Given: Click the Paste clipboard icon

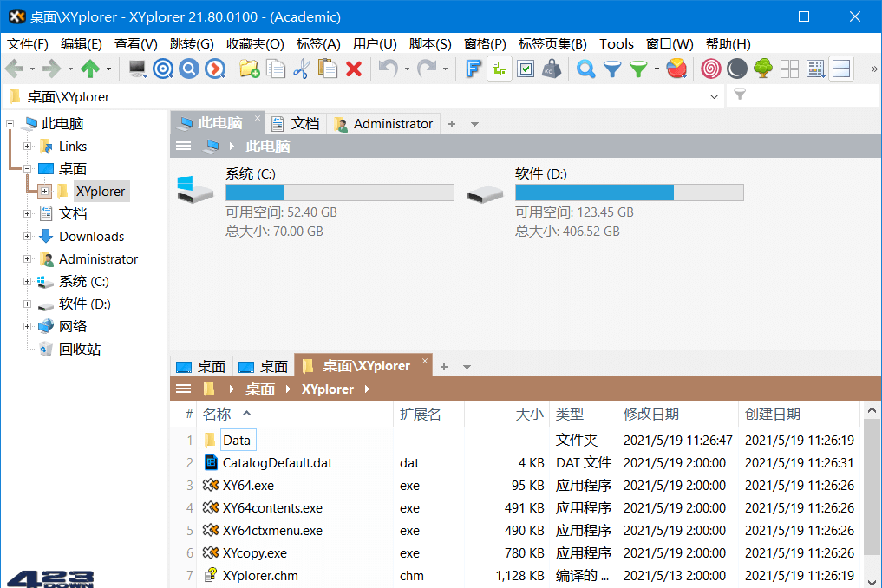Looking at the screenshot, I should (327, 69).
